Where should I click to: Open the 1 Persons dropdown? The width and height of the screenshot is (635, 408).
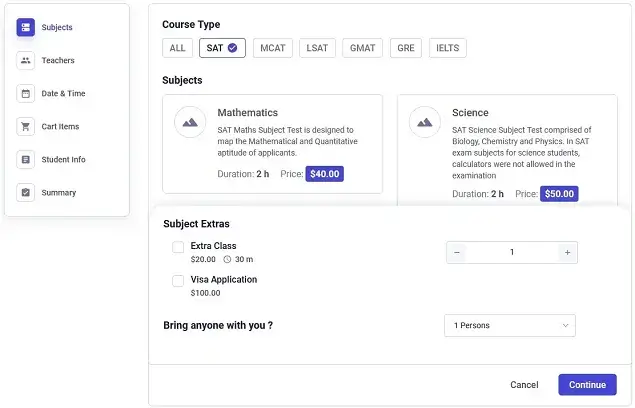click(510, 325)
